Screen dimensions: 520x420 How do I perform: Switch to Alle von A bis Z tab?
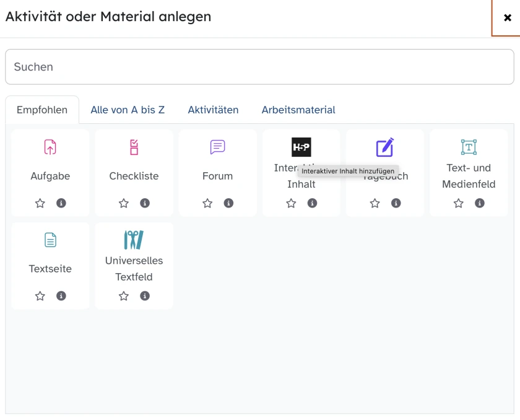[128, 110]
